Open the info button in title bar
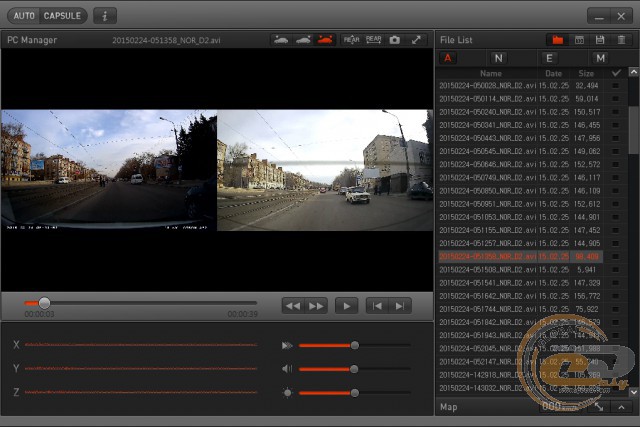Image resolution: width=640 pixels, height=427 pixels. (x=105, y=16)
